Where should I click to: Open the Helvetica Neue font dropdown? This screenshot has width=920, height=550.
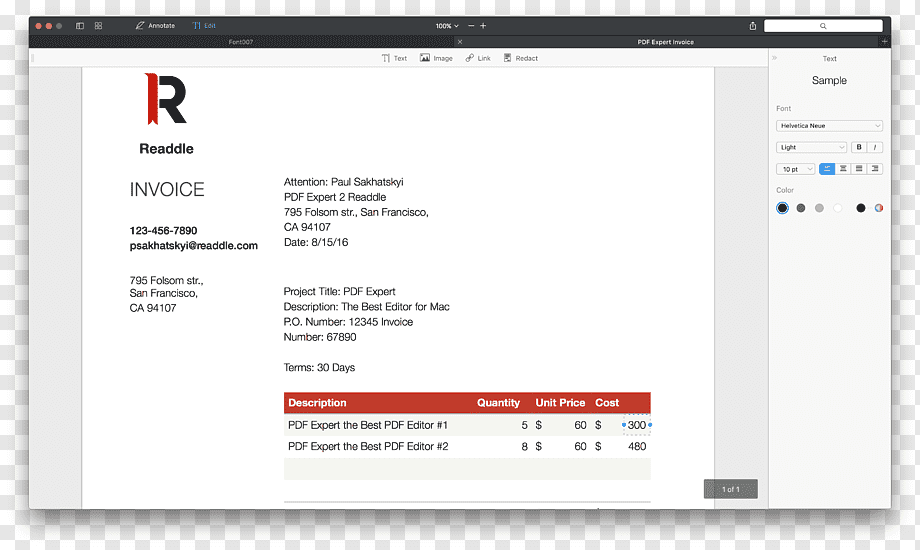coord(829,126)
